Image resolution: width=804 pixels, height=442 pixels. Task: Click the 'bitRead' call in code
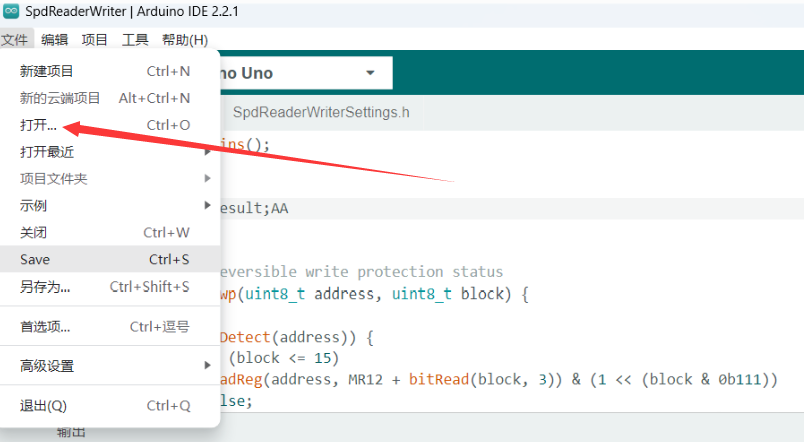438,379
